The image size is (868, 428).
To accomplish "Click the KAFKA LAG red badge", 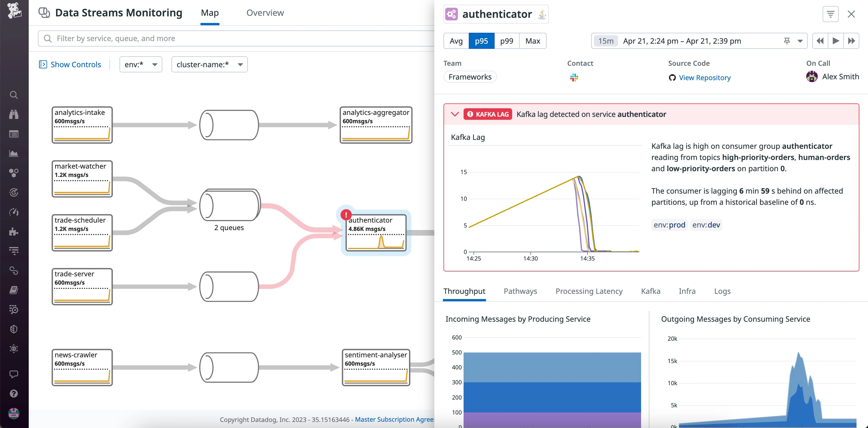I will coord(488,114).
